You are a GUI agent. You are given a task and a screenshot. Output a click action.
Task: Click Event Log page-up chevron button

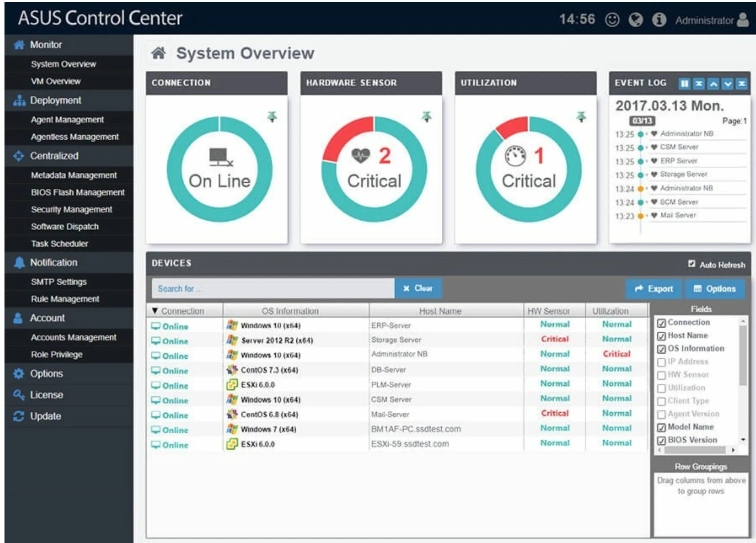tap(713, 84)
